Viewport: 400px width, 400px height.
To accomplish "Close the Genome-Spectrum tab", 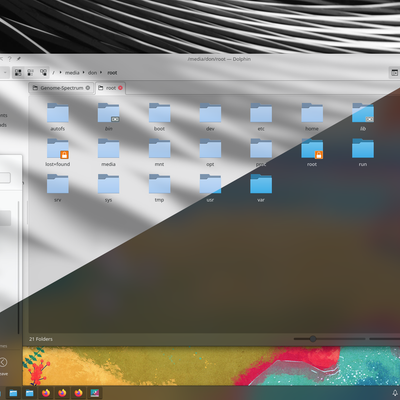I will [88, 88].
